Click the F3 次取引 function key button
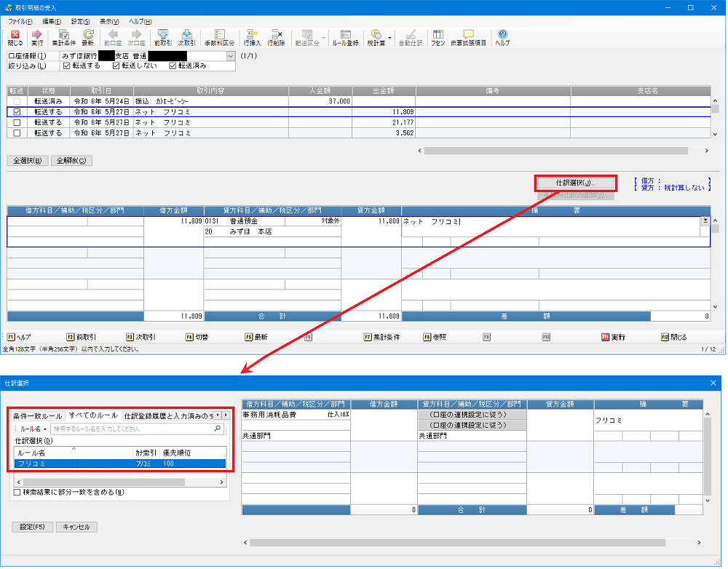The width and height of the screenshot is (728, 569). point(141,338)
